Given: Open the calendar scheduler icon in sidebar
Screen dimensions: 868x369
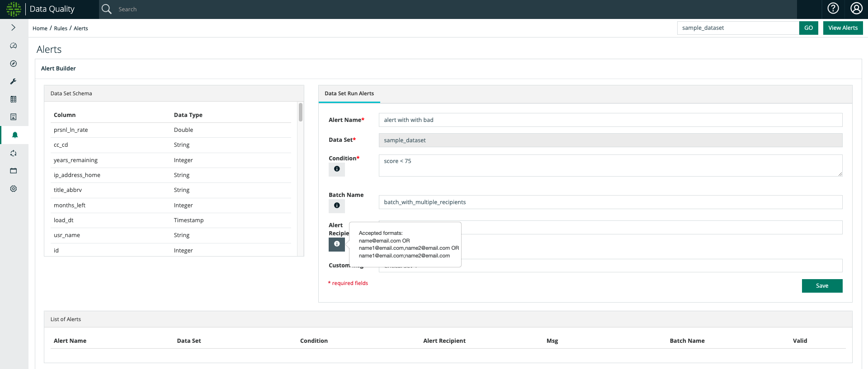Looking at the screenshot, I should (x=14, y=171).
